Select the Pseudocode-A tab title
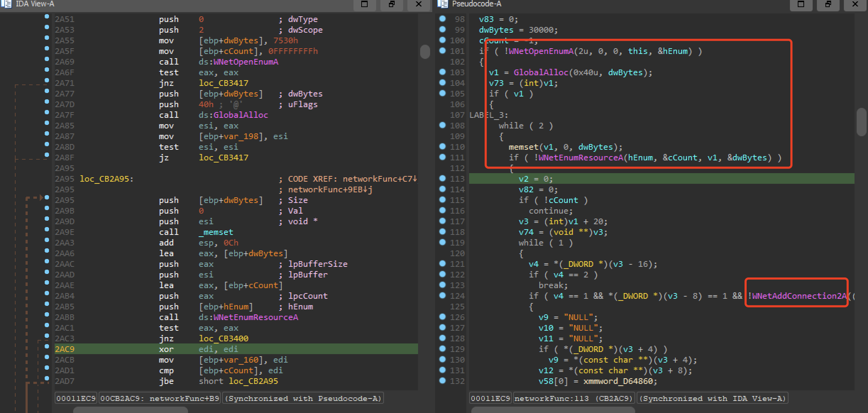 point(477,4)
